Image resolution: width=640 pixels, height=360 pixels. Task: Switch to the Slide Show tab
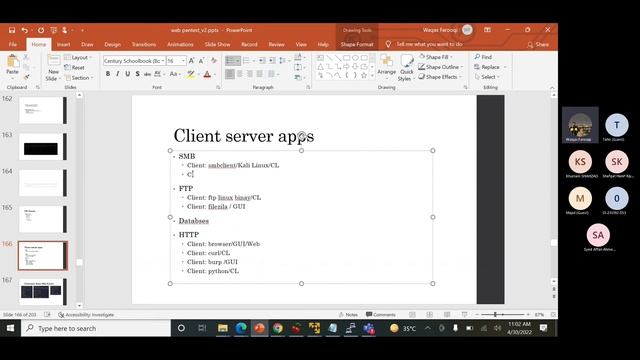click(x=218, y=44)
